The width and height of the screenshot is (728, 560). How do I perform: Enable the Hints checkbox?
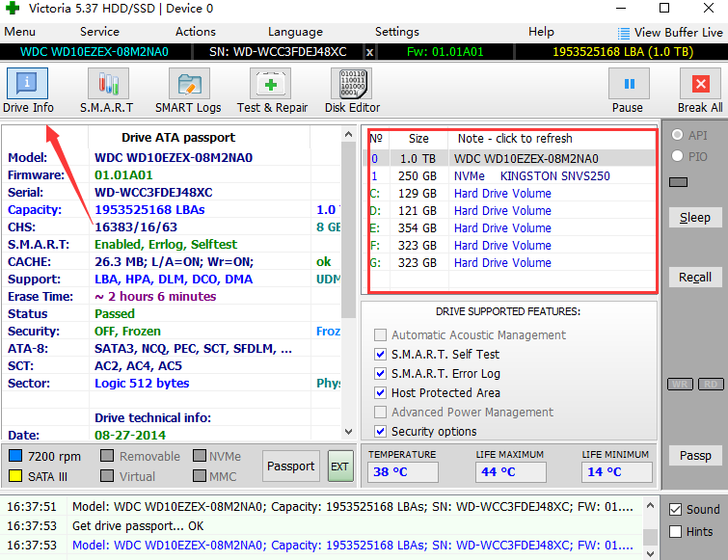tap(675, 532)
